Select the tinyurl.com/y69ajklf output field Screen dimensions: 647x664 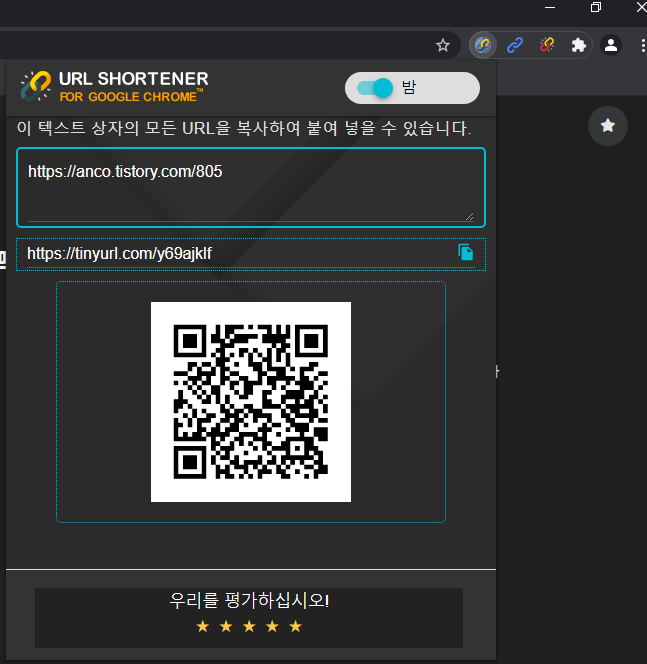pos(251,254)
